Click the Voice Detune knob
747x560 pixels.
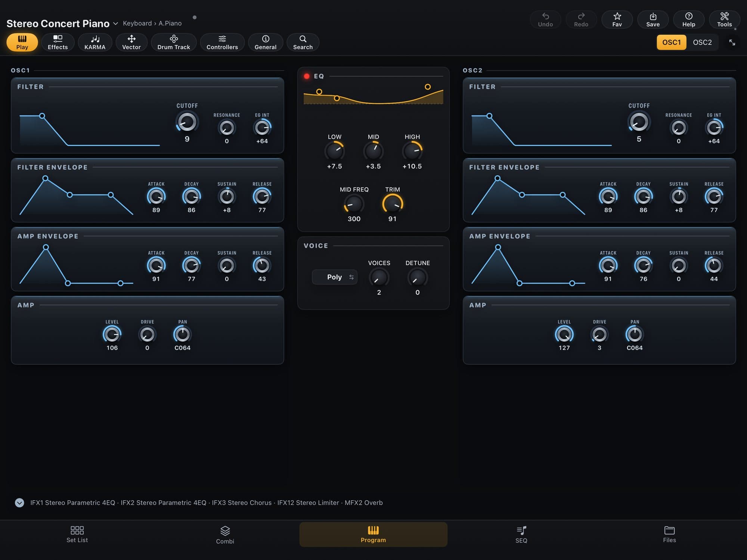pyautogui.click(x=418, y=278)
